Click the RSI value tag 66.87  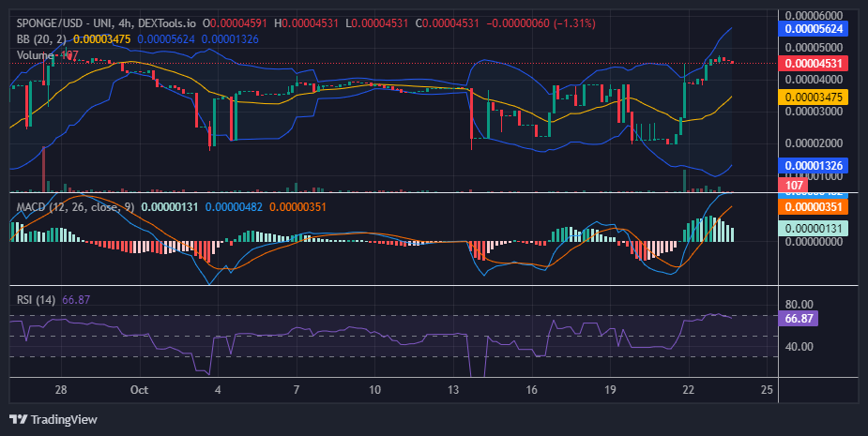[x=799, y=319]
